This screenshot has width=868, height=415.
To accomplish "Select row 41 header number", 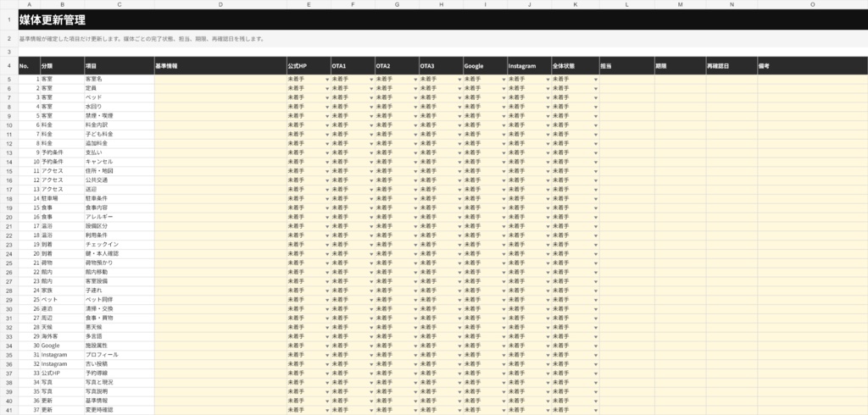I will [8, 410].
